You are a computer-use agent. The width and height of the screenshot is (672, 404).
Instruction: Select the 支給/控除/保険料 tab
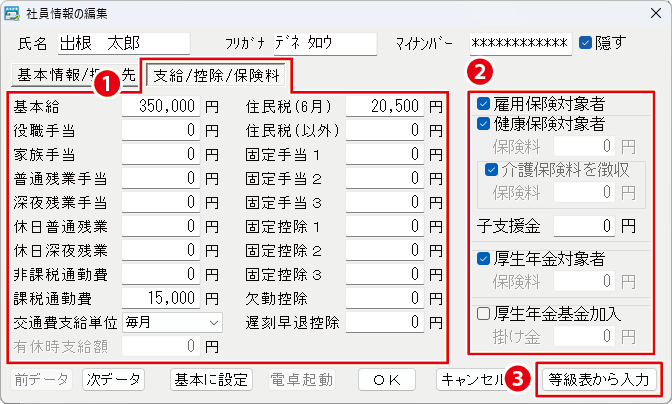point(217,74)
